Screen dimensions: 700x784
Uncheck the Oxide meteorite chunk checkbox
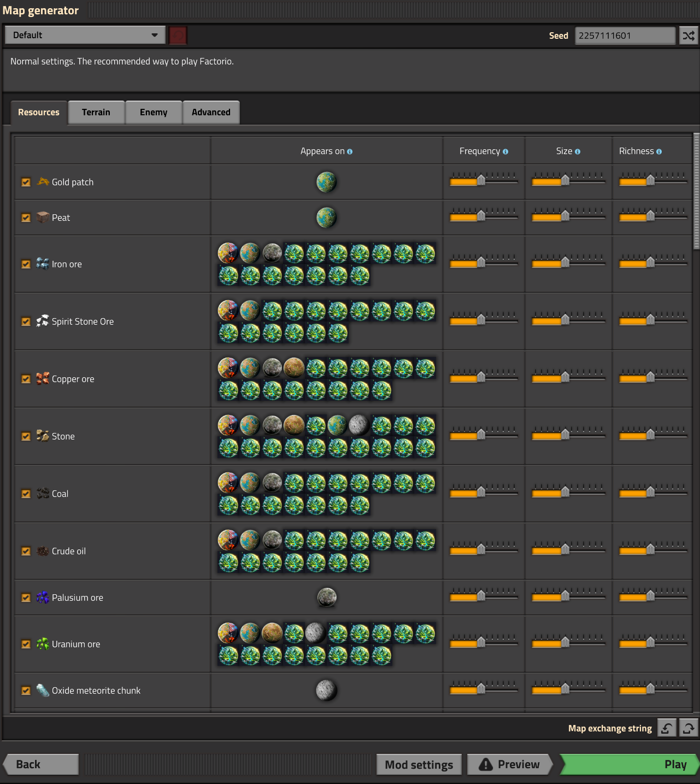click(x=26, y=691)
